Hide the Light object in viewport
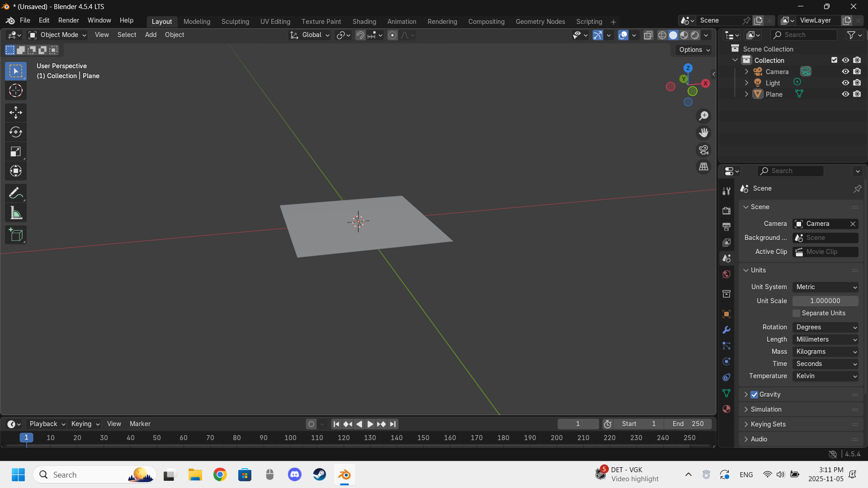868x488 pixels. 845,83
